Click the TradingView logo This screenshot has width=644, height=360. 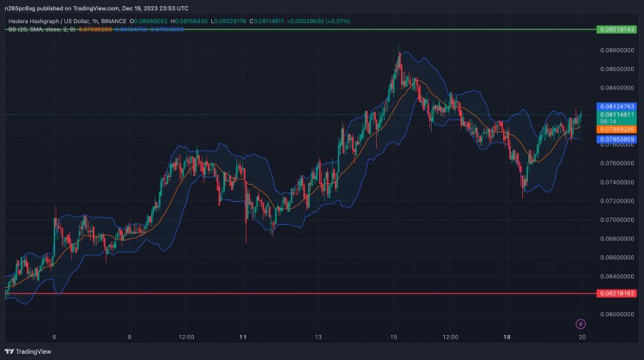click(29, 351)
